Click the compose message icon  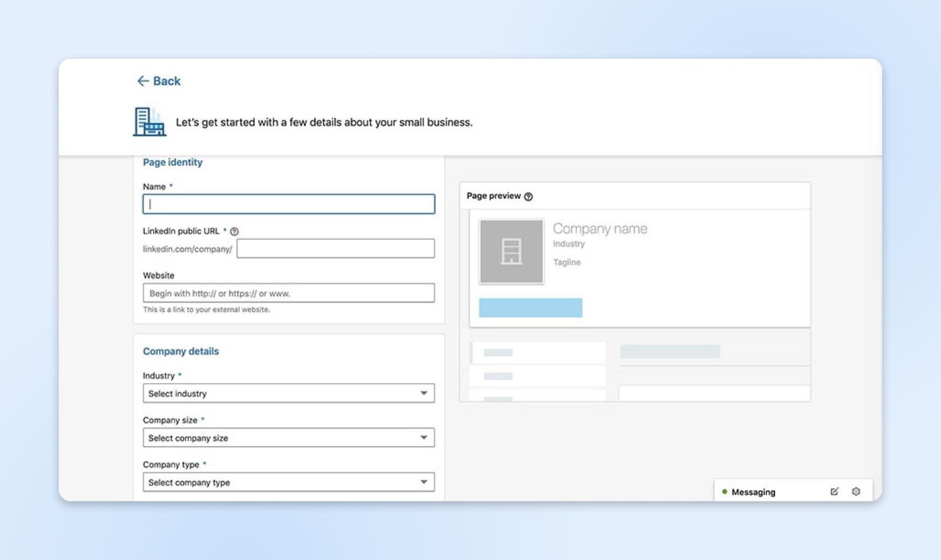[x=834, y=492]
